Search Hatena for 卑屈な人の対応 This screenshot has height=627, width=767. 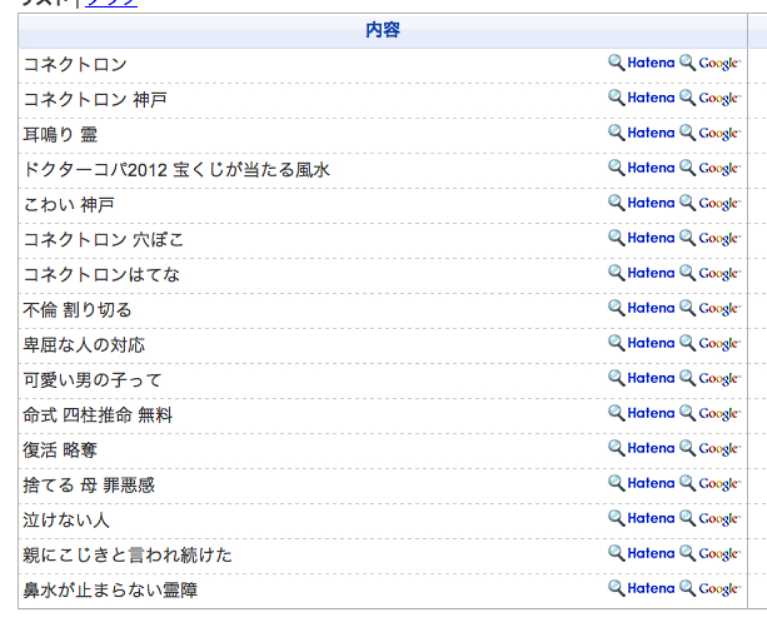(641, 343)
